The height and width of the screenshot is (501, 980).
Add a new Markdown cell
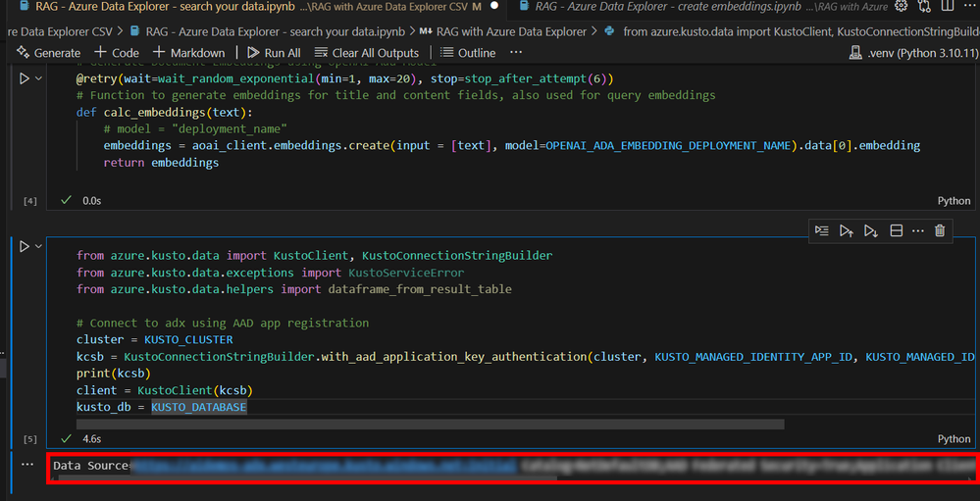point(188,53)
